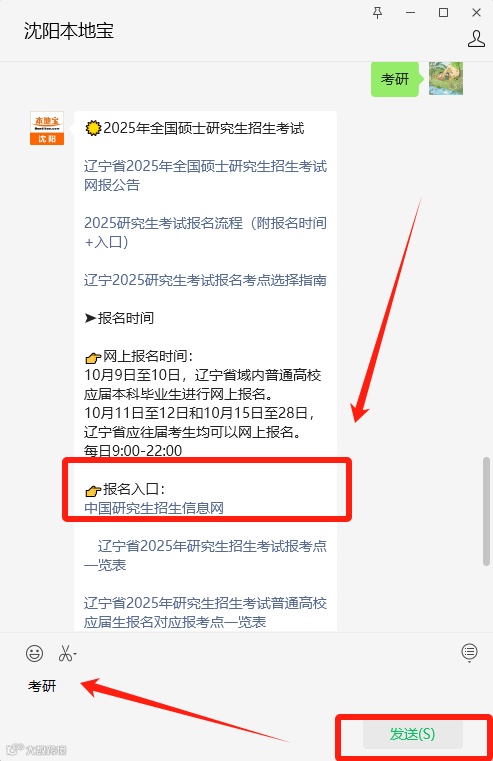The height and width of the screenshot is (761, 493).
Task: Open 辽宁2025研究生考试报名考点选择指南 link
Action: pos(205,280)
